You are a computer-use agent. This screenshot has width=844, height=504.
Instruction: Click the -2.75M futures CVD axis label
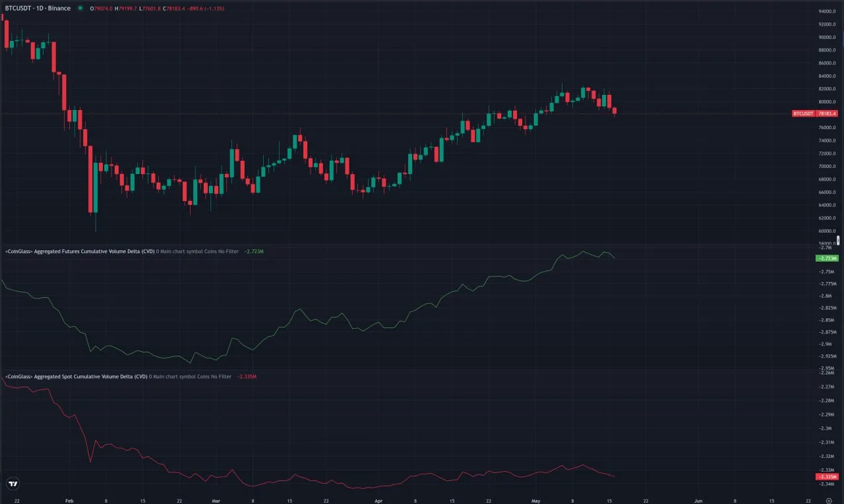click(827, 271)
